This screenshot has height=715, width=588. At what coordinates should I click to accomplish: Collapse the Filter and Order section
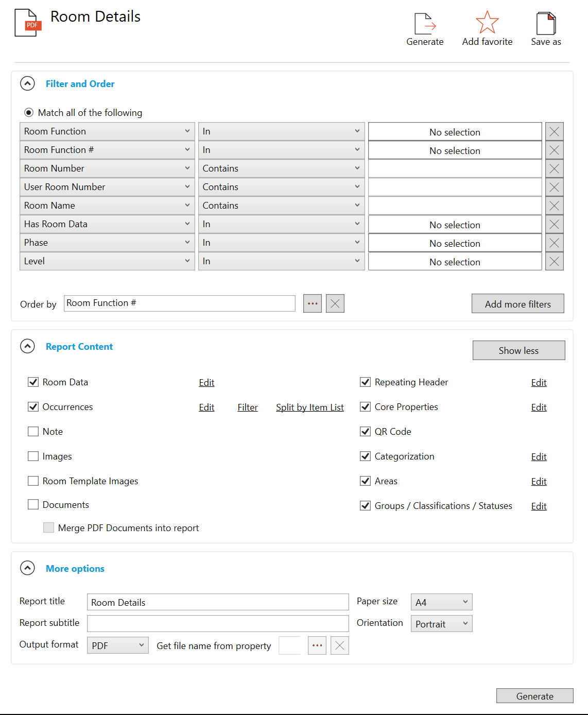(x=27, y=83)
